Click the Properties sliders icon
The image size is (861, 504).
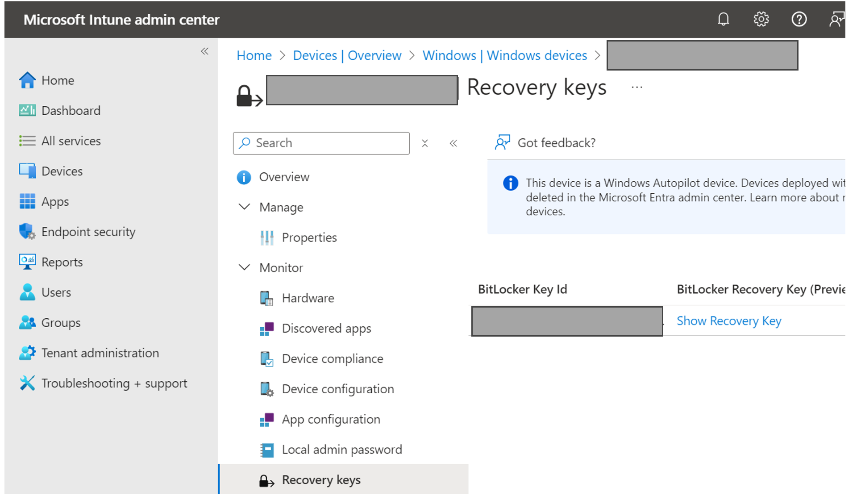click(x=267, y=238)
